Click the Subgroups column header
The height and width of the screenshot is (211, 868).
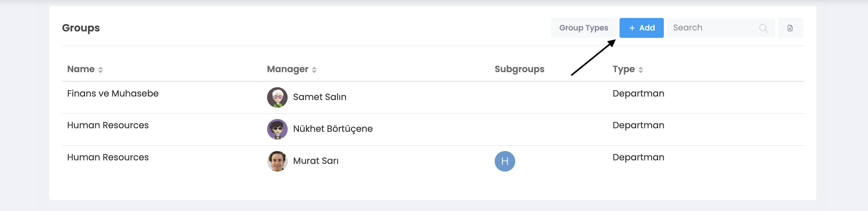click(519, 69)
